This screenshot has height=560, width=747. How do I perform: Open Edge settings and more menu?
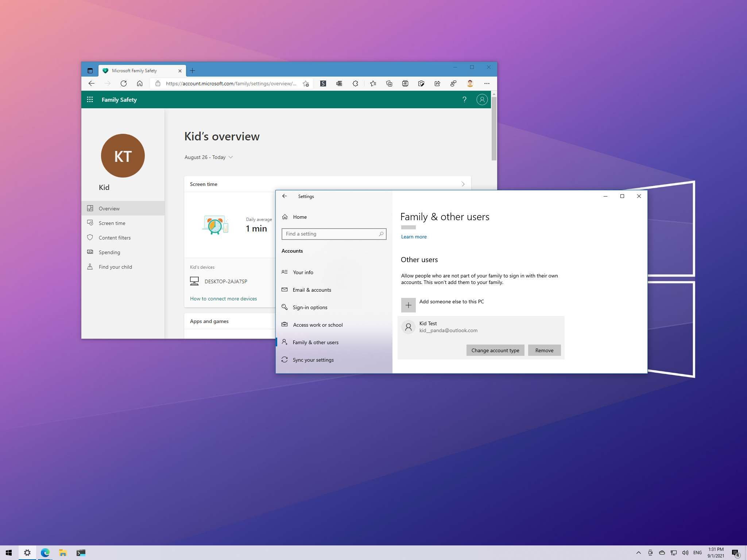(487, 83)
